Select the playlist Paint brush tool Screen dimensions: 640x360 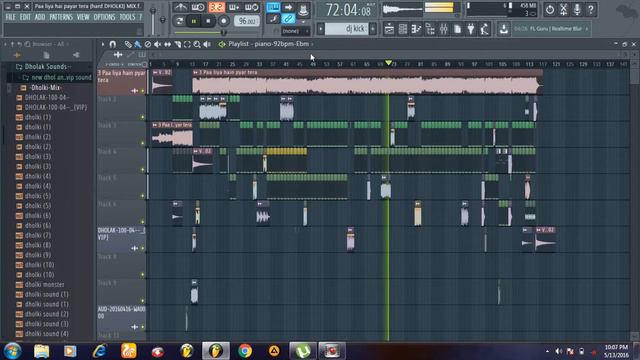138,44
